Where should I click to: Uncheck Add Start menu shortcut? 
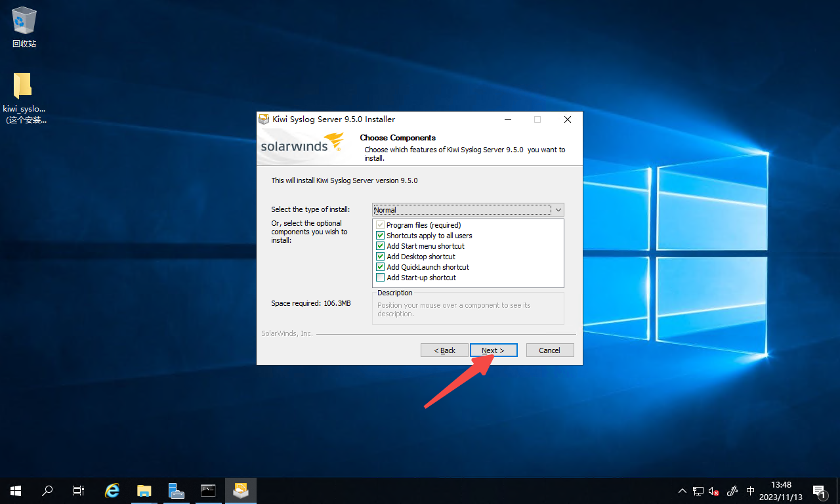pyautogui.click(x=380, y=246)
